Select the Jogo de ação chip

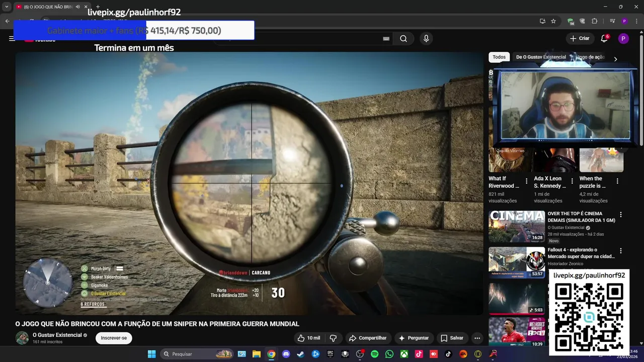[590, 57]
